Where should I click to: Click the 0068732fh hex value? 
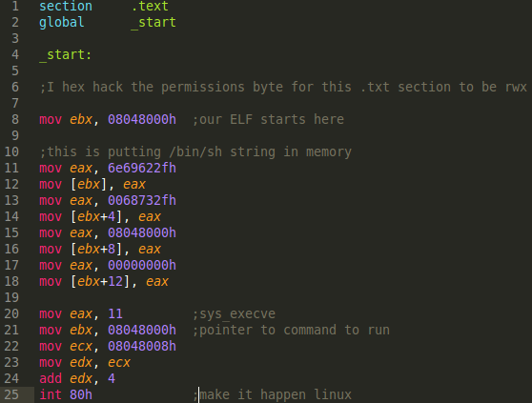tap(142, 200)
